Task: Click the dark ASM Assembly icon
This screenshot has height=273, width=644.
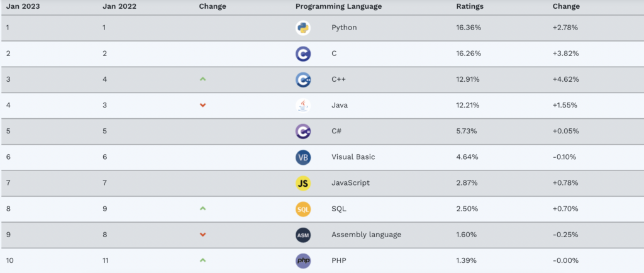Action: click(303, 235)
